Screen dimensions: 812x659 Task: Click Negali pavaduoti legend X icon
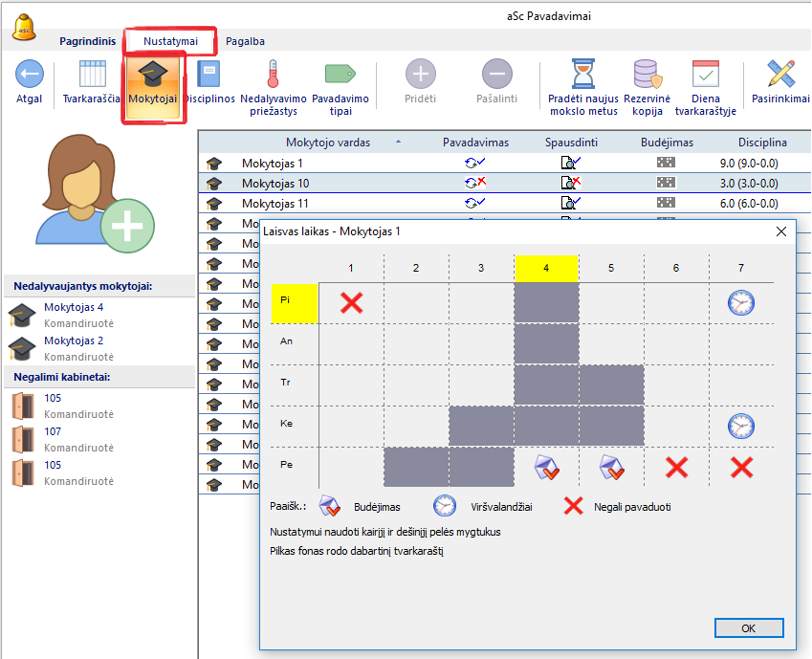click(573, 506)
